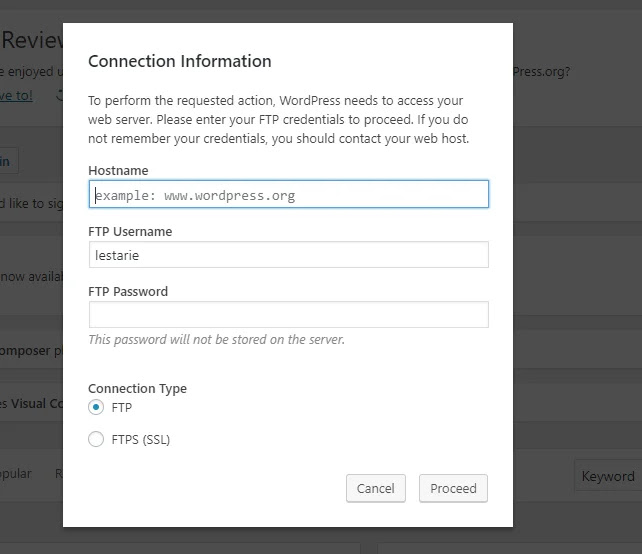Click the FTP Password label text
The width and height of the screenshot is (642, 554).
[x=128, y=292]
